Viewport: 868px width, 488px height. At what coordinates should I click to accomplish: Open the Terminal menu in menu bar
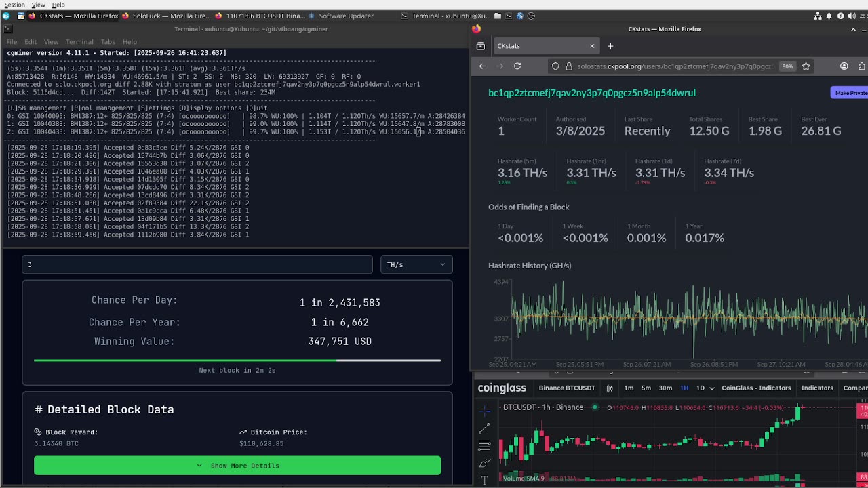(79, 42)
